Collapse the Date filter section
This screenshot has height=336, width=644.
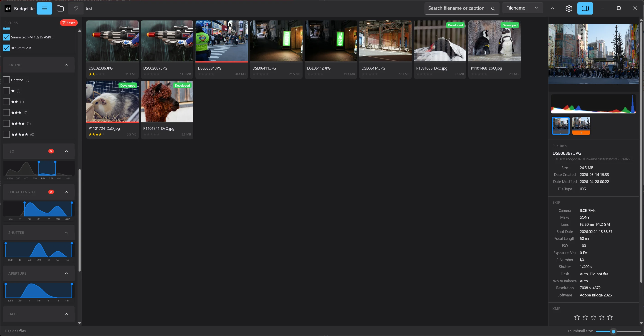(x=66, y=314)
